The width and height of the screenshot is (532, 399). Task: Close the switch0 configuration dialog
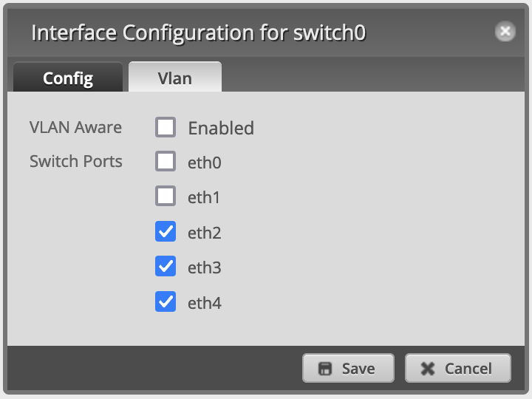[505, 32]
